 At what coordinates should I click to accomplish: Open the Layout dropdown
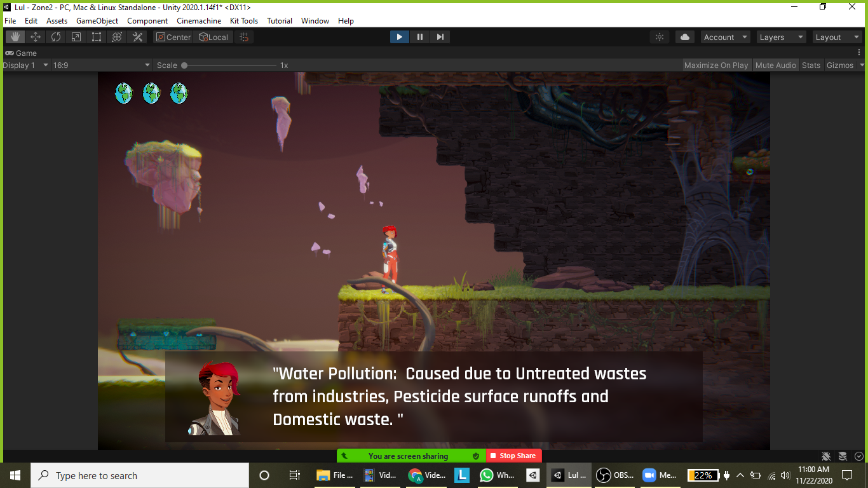click(837, 37)
